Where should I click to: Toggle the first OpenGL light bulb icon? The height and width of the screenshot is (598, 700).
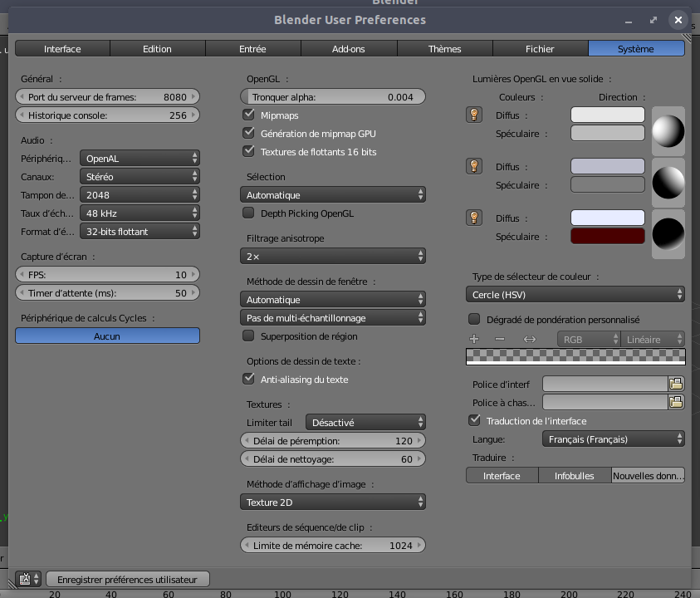click(x=474, y=115)
